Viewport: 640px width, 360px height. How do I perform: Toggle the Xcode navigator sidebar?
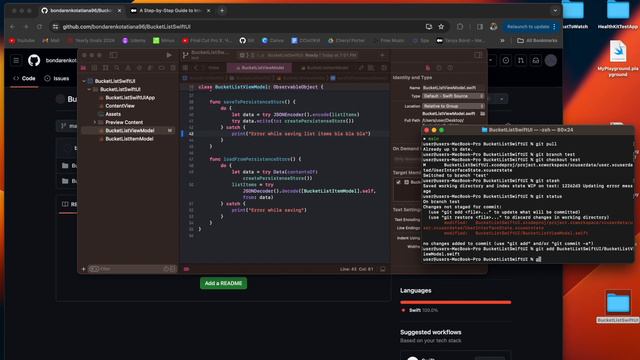[x=113, y=55]
